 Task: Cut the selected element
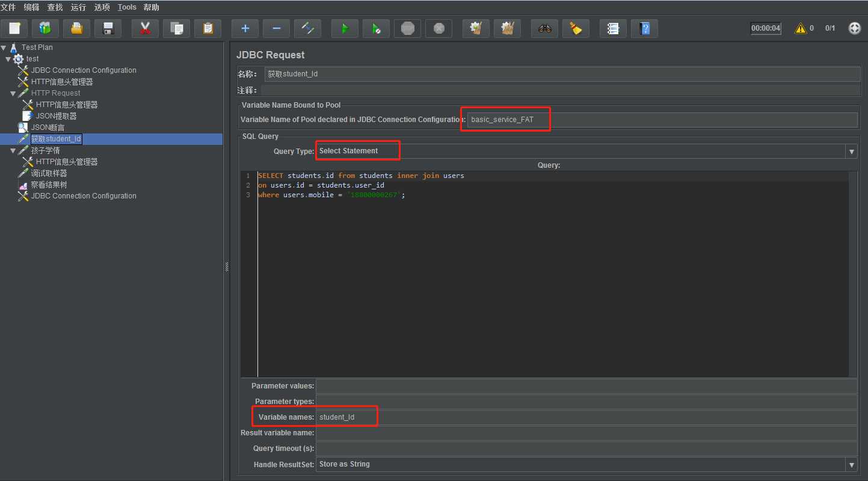(x=145, y=28)
